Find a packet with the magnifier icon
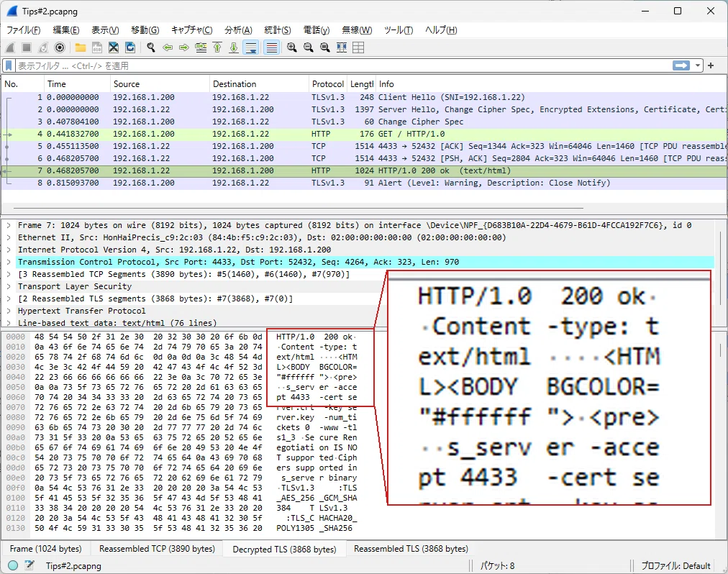 pyautogui.click(x=151, y=47)
